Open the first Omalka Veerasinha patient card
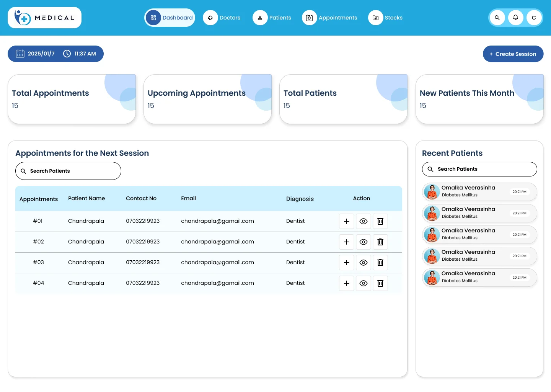The width and height of the screenshot is (551, 392). 479,192
